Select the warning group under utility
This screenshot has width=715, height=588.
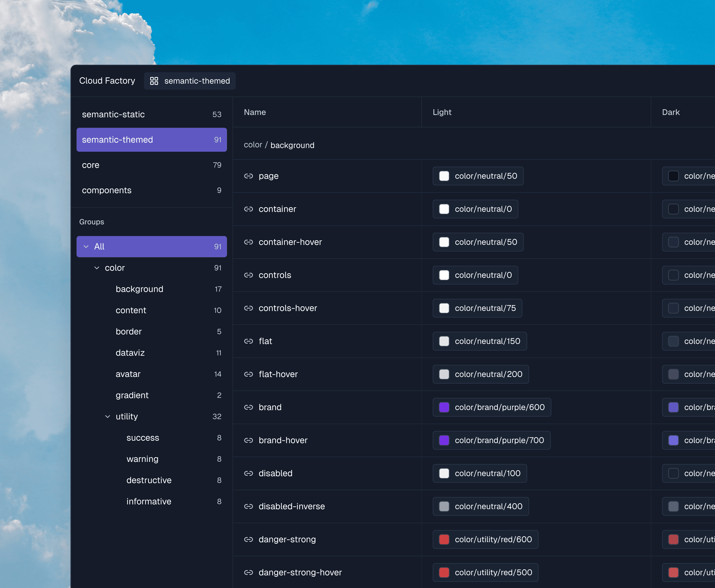tap(142, 459)
